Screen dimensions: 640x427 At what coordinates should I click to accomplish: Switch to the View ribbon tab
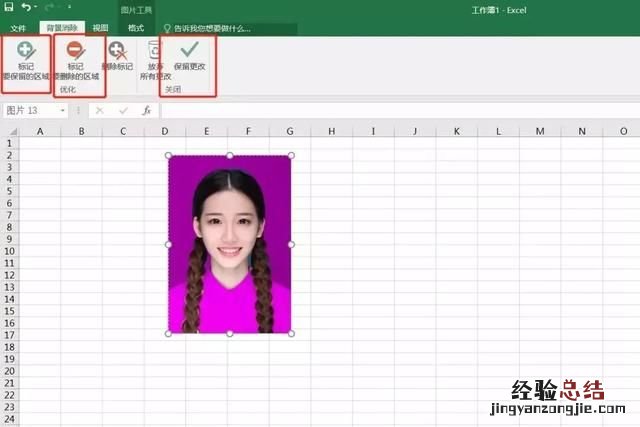point(100,29)
